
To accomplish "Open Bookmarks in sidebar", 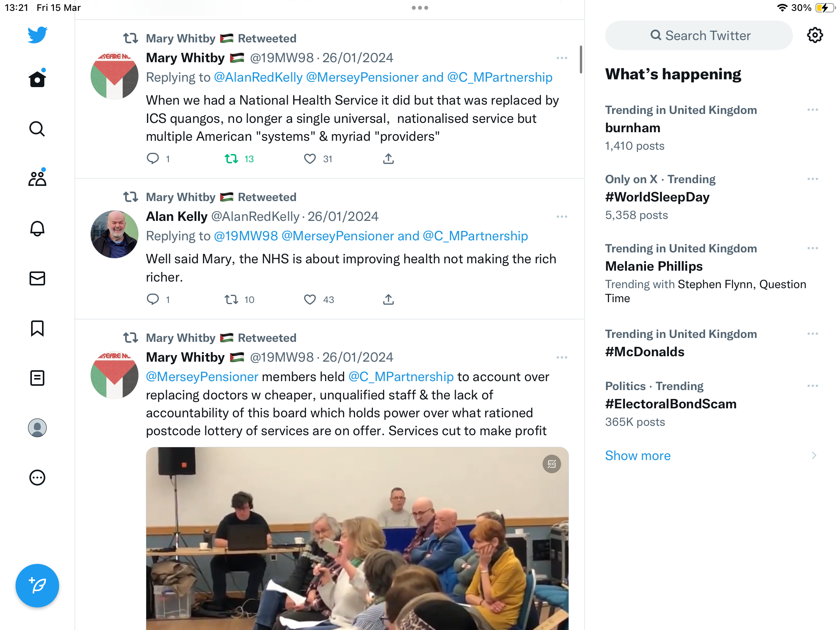I will pos(37,328).
